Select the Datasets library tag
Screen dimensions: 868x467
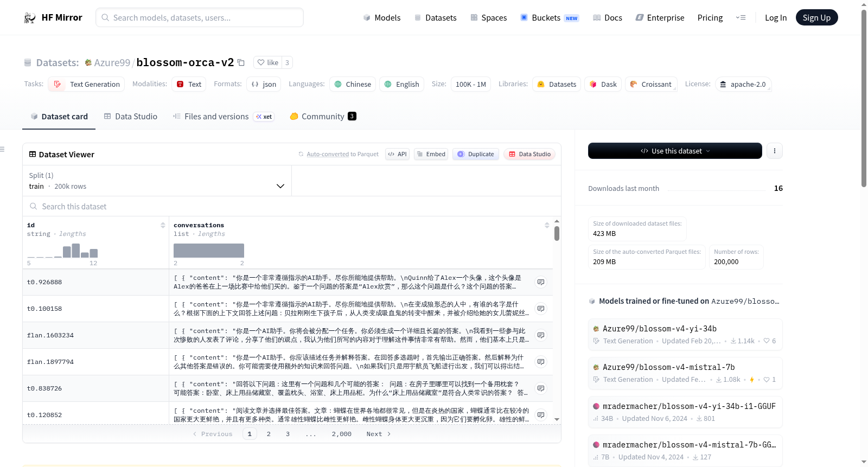pos(557,84)
